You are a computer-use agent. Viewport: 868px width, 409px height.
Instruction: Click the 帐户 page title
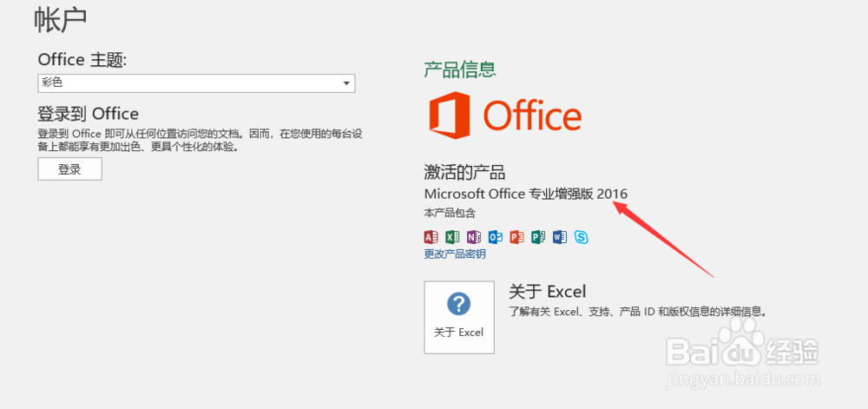pyautogui.click(x=61, y=19)
